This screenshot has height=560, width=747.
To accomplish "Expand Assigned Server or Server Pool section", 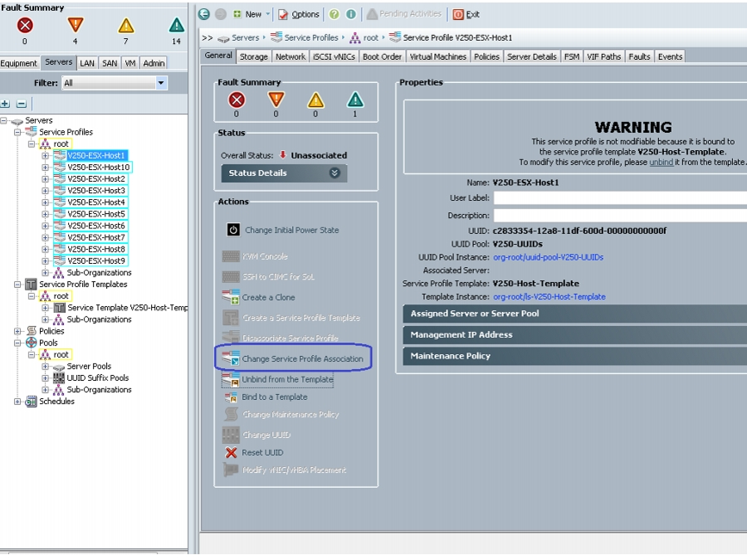I will point(574,314).
